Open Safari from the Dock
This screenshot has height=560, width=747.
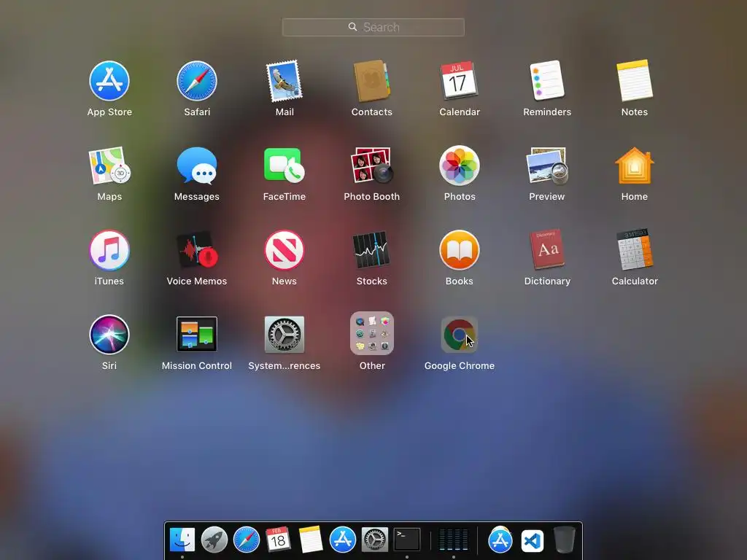tap(247, 540)
